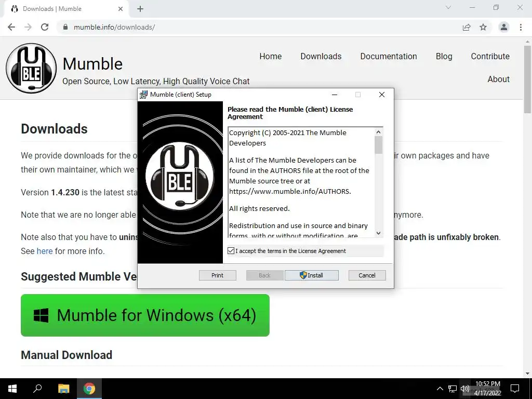Click the license agreement scrollbar thumb
This screenshot has width=532, height=399.
pyautogui.click(x=378, y=145)
